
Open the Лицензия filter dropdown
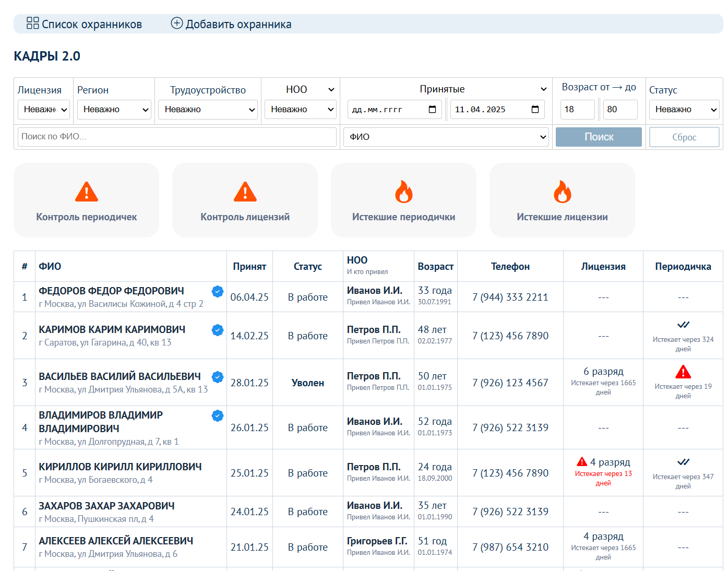pos(43,110)
